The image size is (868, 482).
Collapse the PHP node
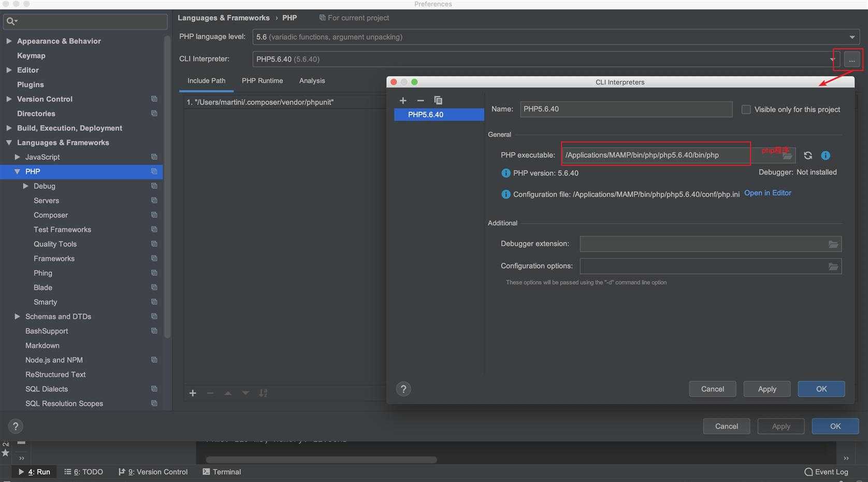(17, 171)
